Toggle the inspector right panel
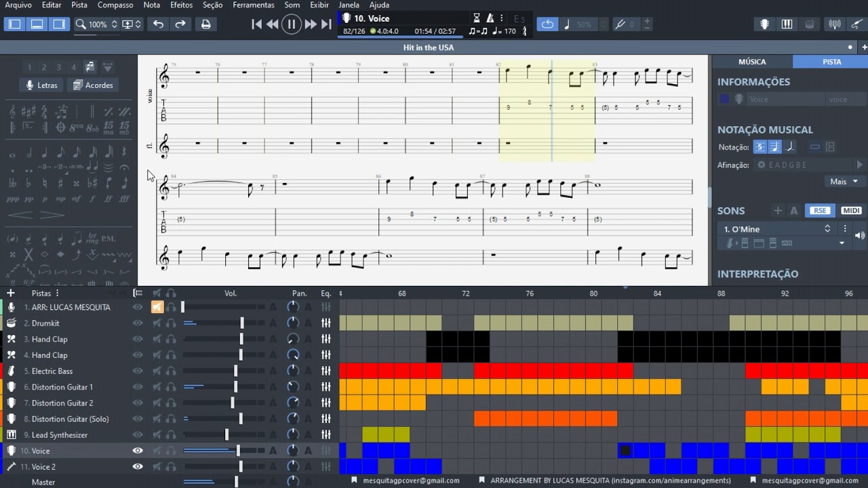Screen dimensions: 868x488 pos(59,24)
